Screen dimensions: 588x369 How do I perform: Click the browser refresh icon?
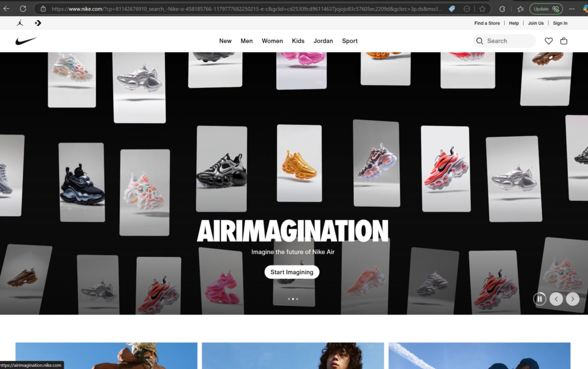23,9
